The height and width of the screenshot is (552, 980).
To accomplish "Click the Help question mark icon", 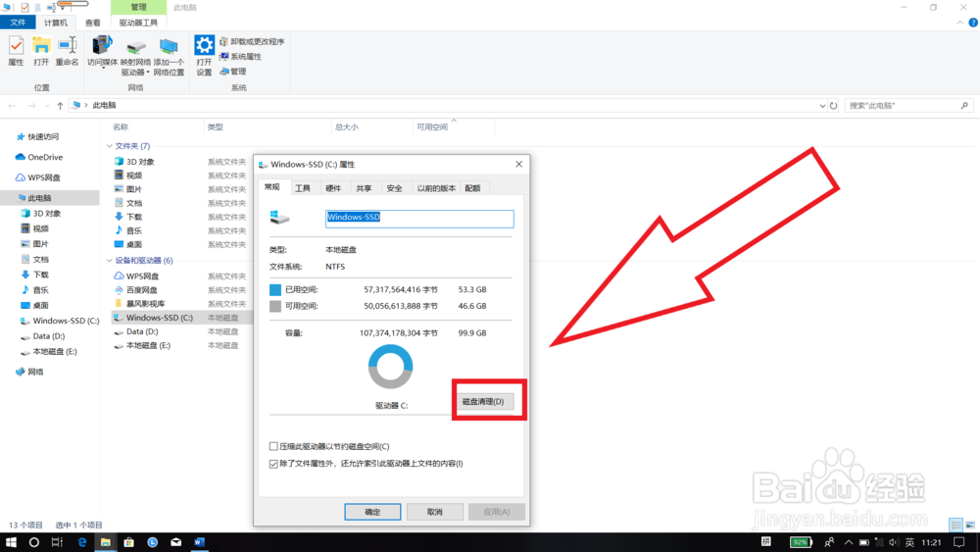I will [x=973, y=23].
